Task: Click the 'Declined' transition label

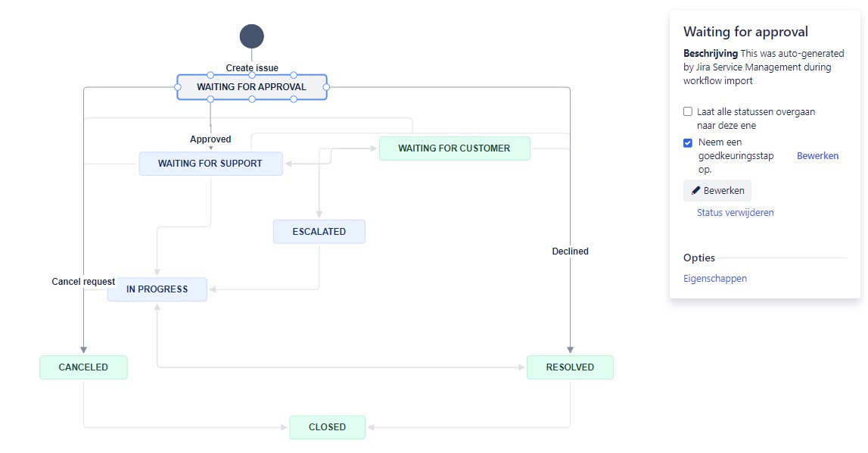Action: tap(570, 251)
